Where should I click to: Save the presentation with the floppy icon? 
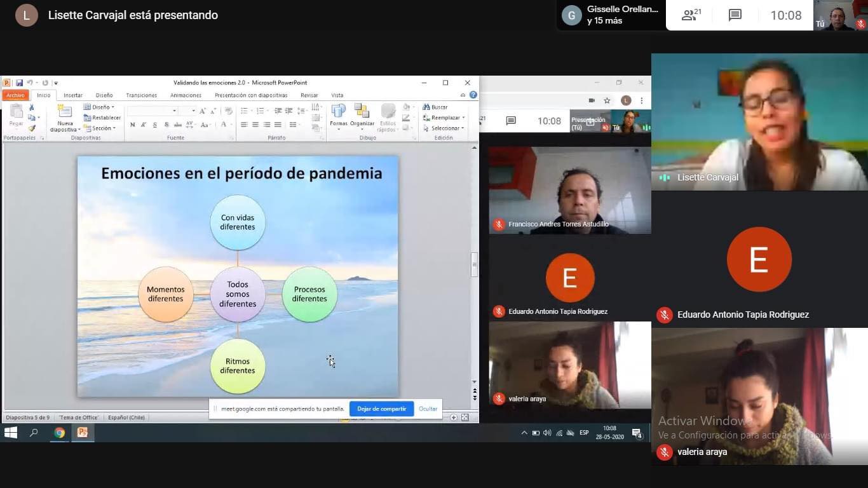[x=19, y=83]
